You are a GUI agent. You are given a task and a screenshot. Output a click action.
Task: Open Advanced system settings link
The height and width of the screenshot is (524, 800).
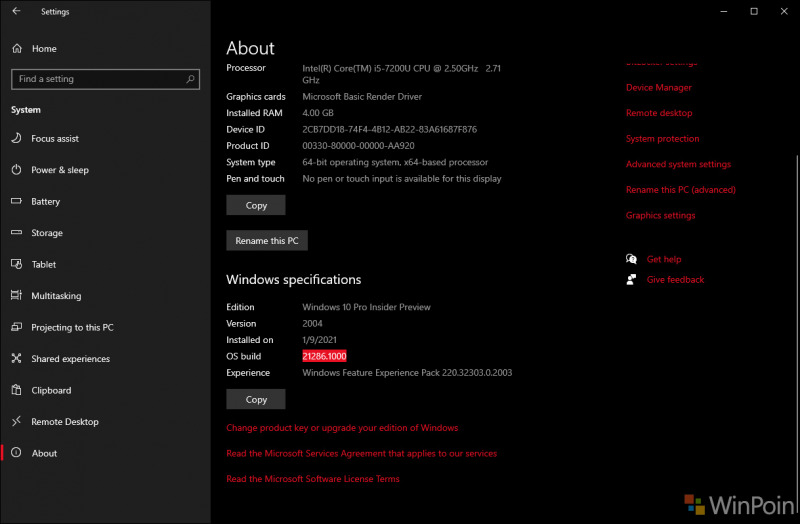coord(678,164)
